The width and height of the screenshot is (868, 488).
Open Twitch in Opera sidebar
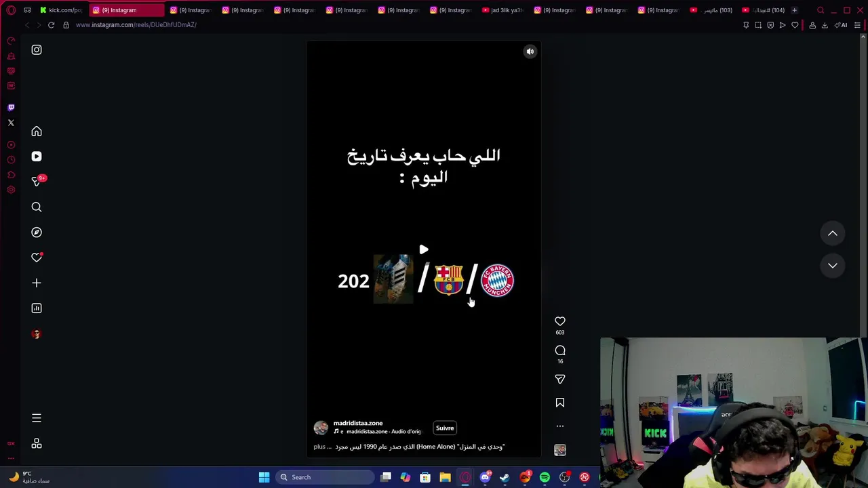[11, 108]
